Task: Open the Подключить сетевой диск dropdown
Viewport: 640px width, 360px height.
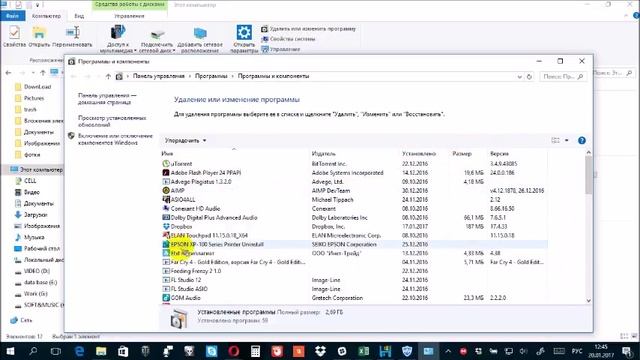Action: click(x=157, y=39)
